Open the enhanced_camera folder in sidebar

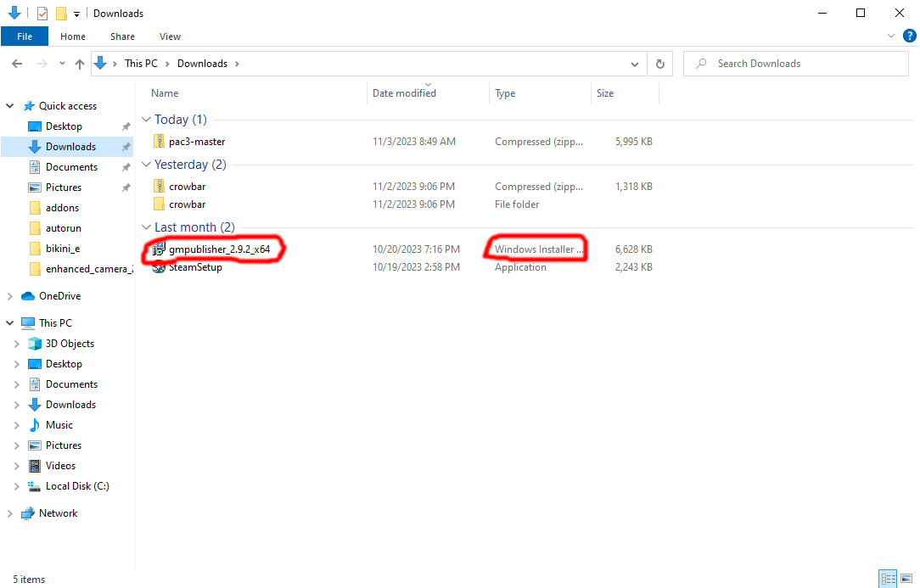click(x=89, y=269)
